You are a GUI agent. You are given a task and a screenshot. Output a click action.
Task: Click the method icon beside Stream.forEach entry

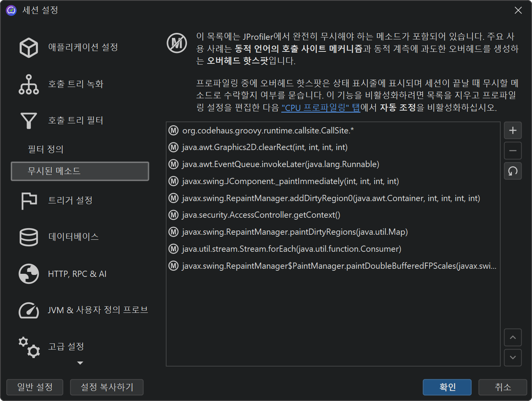coord(173,249)
